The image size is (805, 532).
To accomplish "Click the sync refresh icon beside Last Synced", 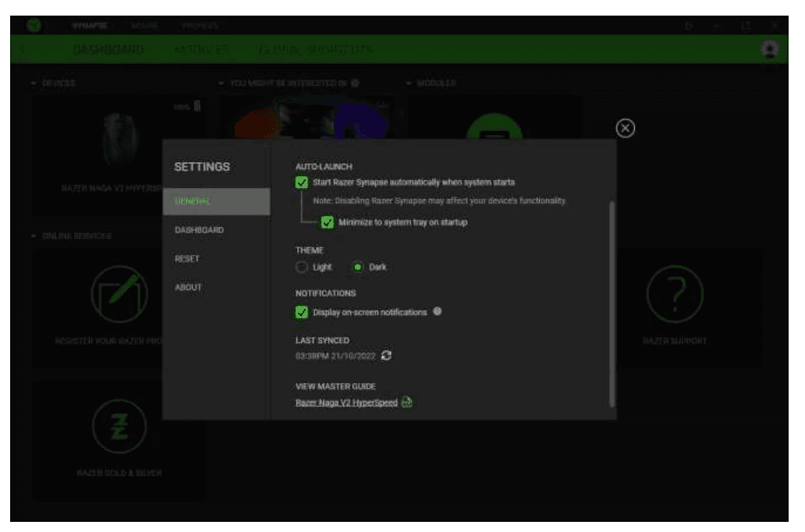I will click(387, 356).
